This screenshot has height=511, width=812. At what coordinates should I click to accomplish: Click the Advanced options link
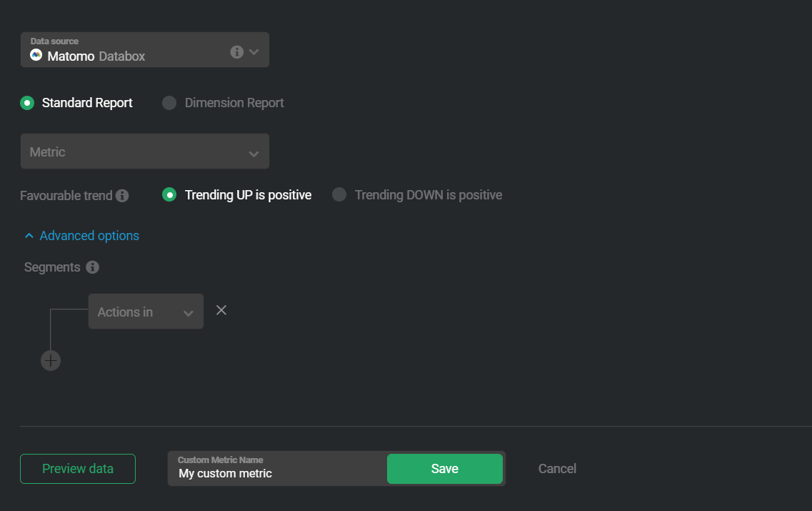89,236
